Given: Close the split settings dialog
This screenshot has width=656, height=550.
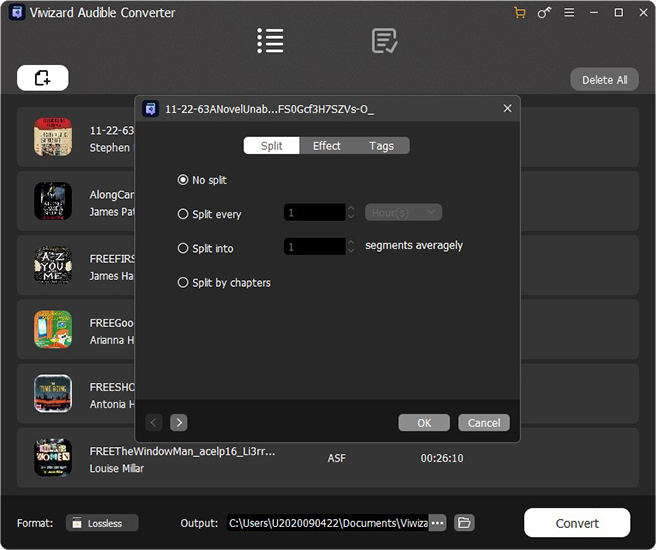Looking at the screenshot, I should tap(507, 108).
